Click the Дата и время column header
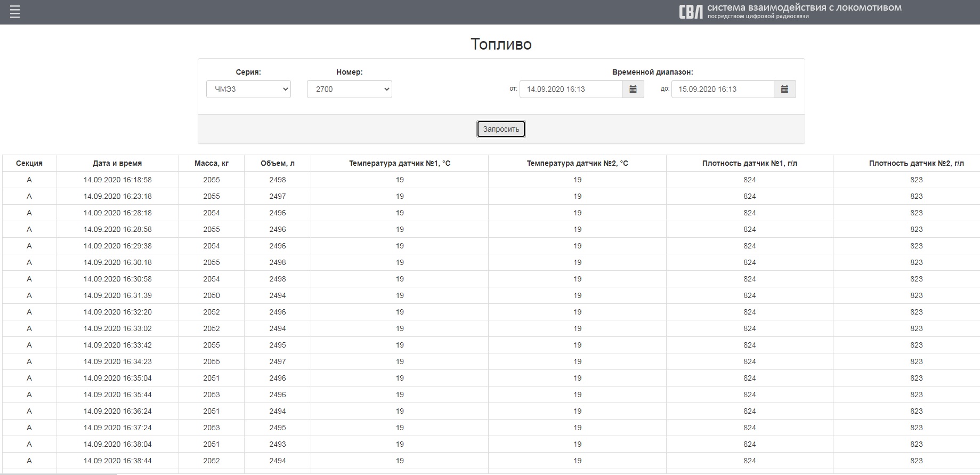This screenshot has width=980, height=475. pyautogui.click(x=117, y=163)
